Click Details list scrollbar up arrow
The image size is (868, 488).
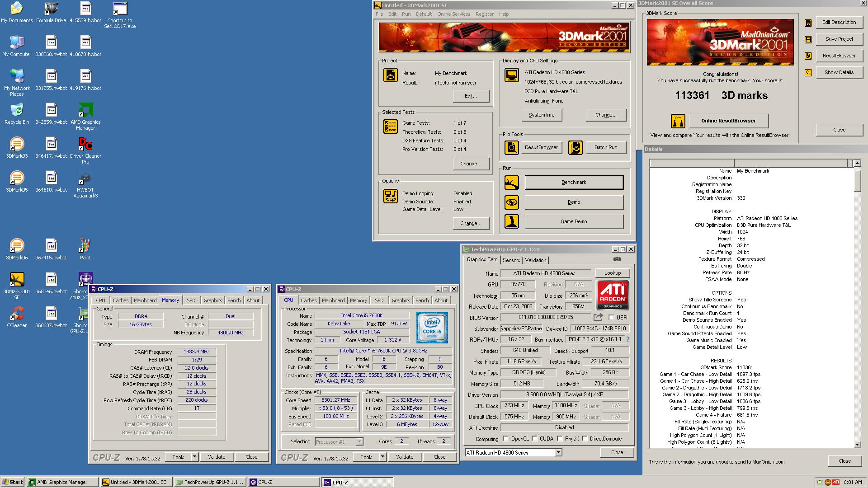pos(858,163)
